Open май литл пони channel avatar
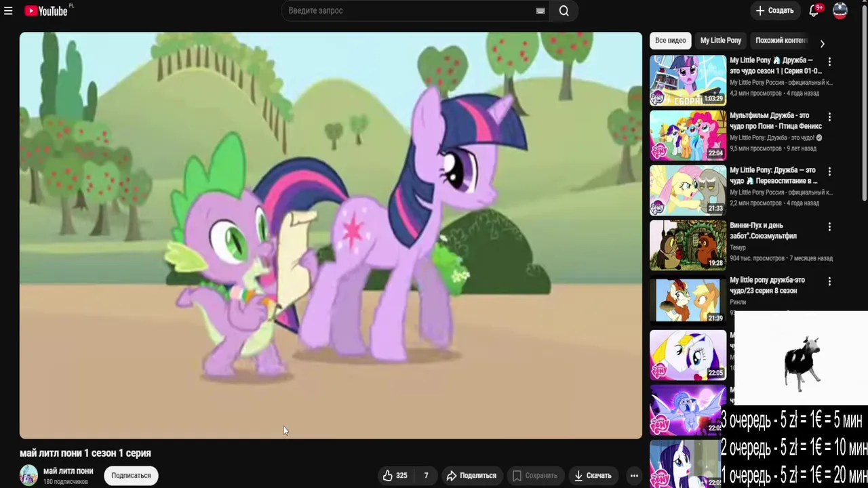Screen dimensions: 868x488 click(x=28, y=475)
